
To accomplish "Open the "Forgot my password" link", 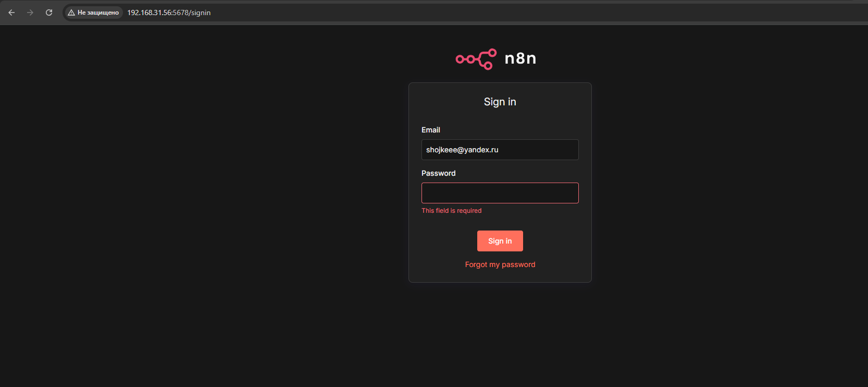I will (500, 264).
